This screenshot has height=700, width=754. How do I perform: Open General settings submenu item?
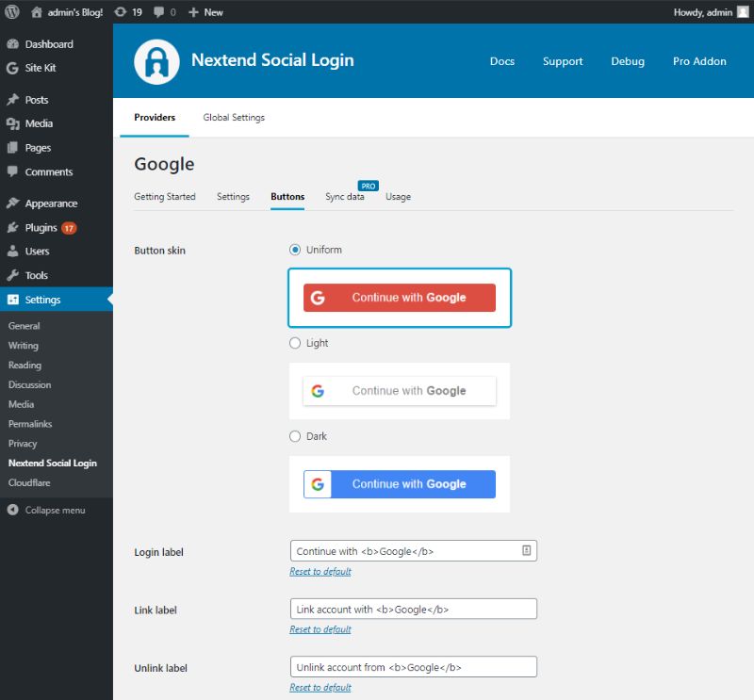25,326
